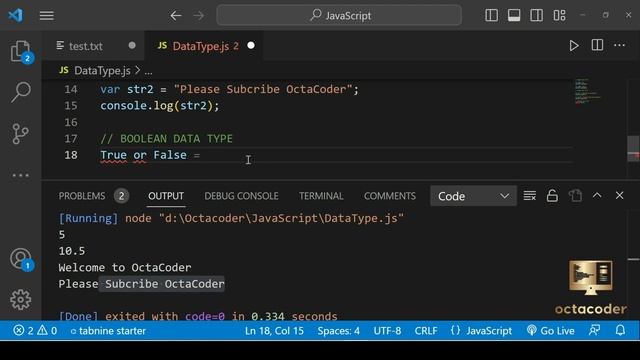This screenshot has height=360, width=640.
Task: Open the Source Control view
Action: tap(20, 133)
